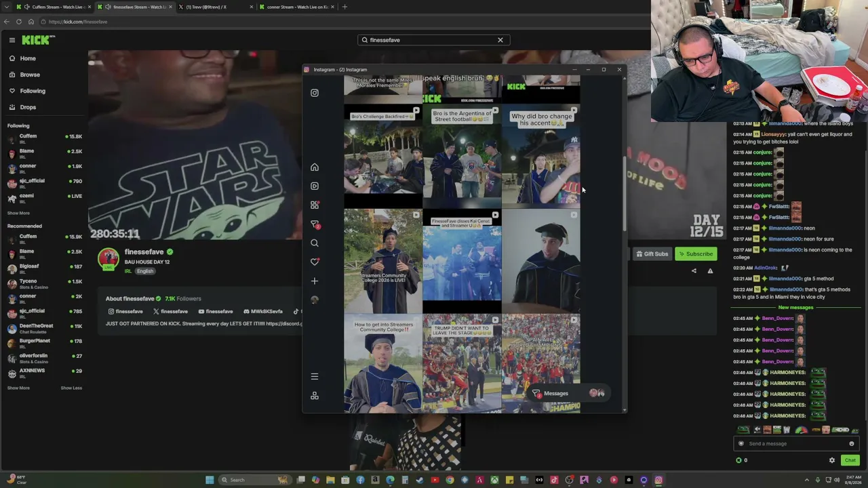Expand Show More under Following list
The width and height of the screenshot is (868, 488).
(x=18, y=213)
